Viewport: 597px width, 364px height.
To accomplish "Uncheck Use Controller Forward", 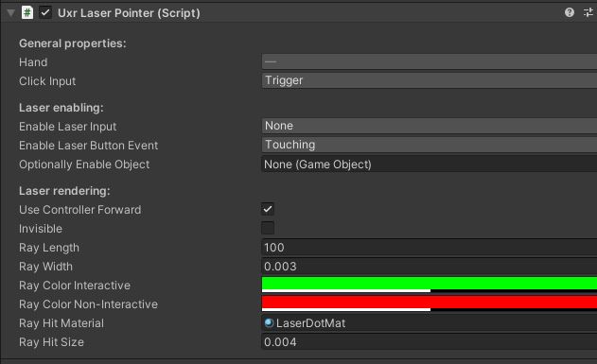I will 268,209.
